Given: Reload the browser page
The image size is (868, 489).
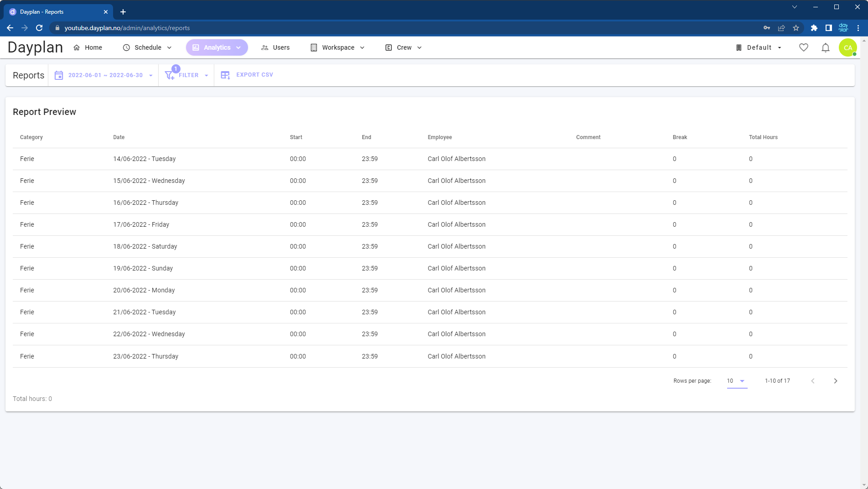Looking at the screenshot, I should coord(39,28).
